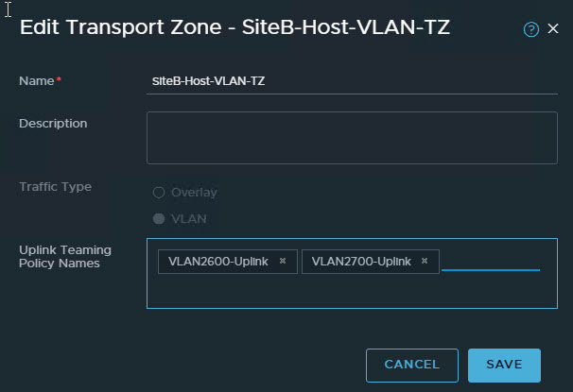573x392 pixels.
Task: Click the Description field label
Action: coord(53,123)
